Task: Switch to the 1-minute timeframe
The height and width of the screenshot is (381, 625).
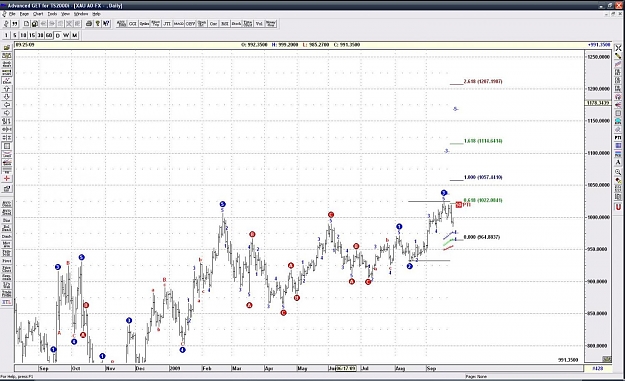Action: tap(6, 35)
